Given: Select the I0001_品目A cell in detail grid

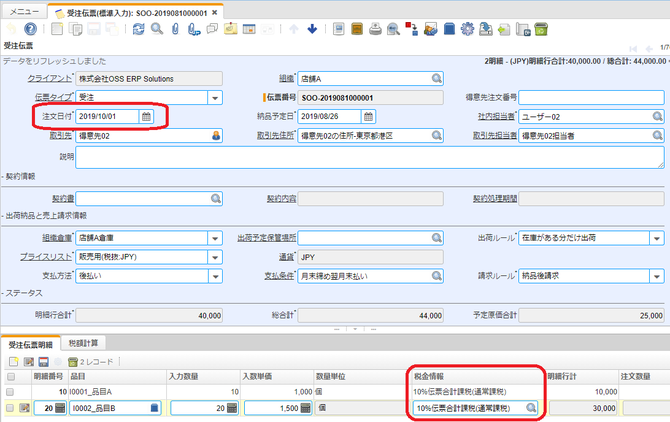Looking at the screenshot, I should click(x=117, y=392).
